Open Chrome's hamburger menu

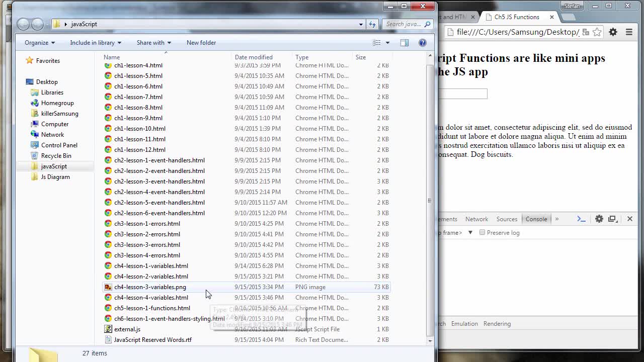629,32
